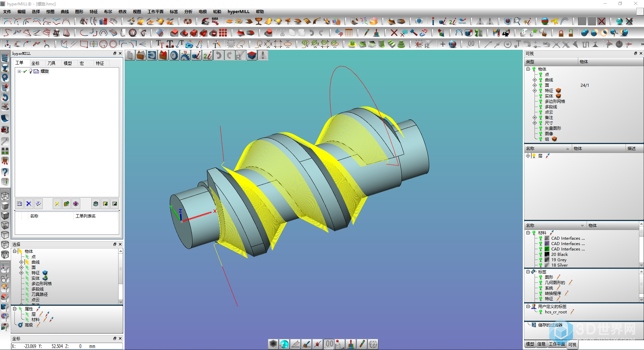Toggle visibility bulb for 20 Black material

[x=541, y=255]
